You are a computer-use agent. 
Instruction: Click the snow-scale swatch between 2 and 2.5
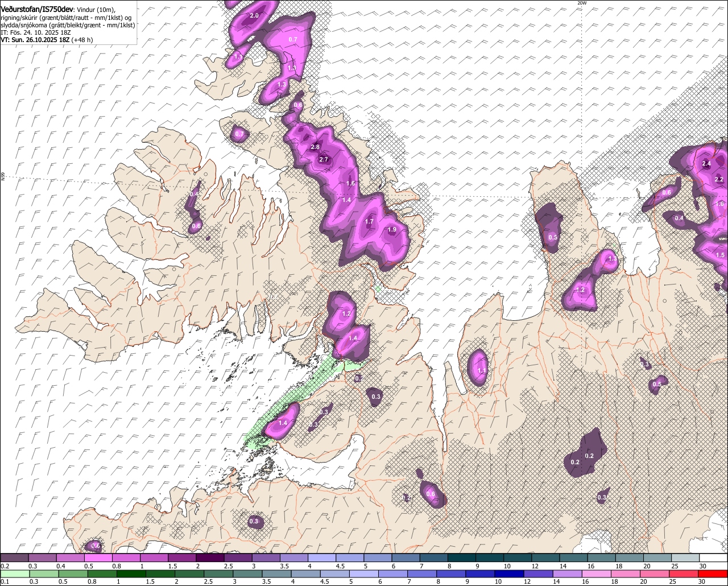coord(210,558)
